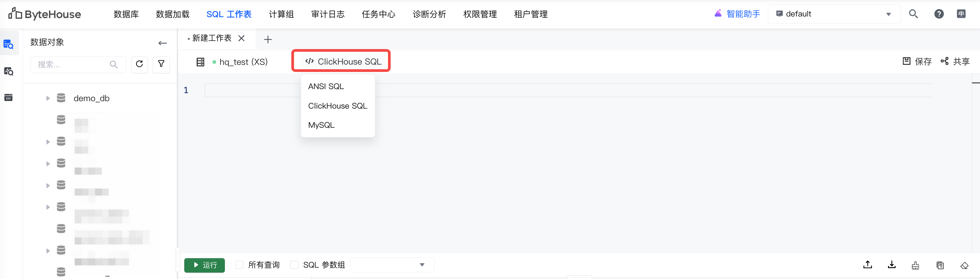This screenshot has width=980, height=279.
Task: Open the help question-mark icon
Action: (939, 14)
